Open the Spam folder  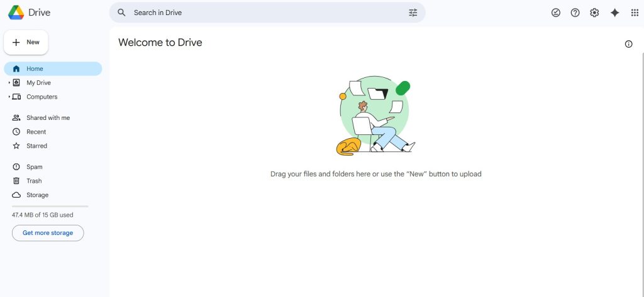click(53, 167)
